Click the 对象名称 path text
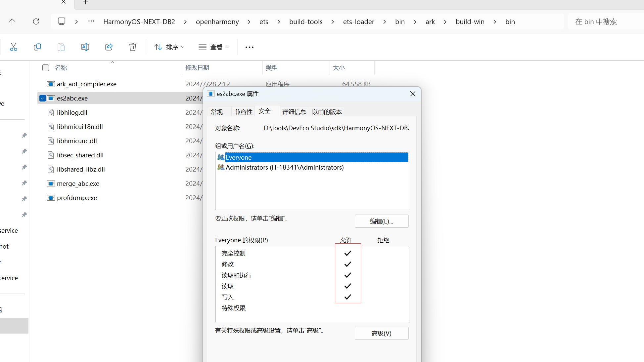The width and height of the screenshot is (644, 362). click(336, 128)
